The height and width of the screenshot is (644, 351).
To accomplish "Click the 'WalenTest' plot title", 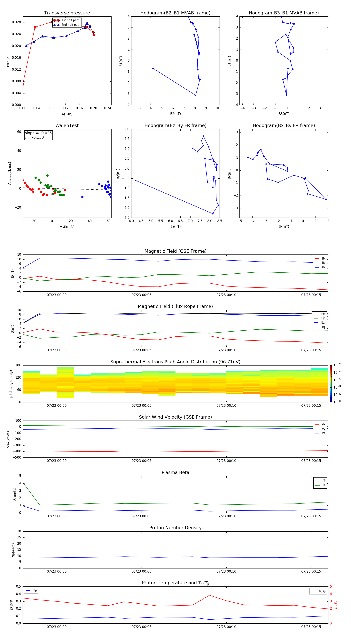I will pos(67,125).
